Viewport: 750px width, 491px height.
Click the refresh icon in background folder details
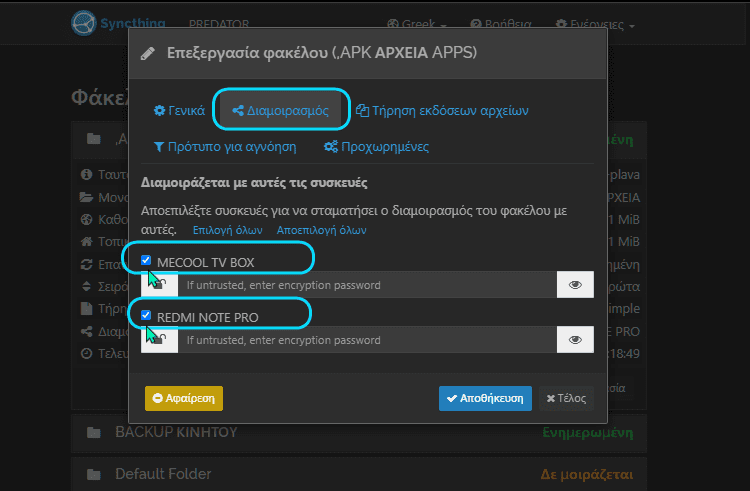click(x=87, y=264)
